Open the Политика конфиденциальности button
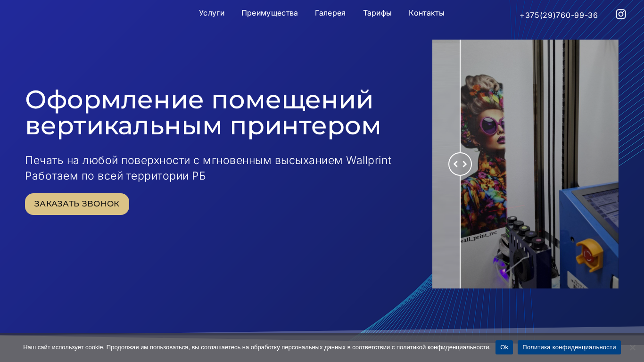Screen dimensions: 644x362 (x=569, y=347)
